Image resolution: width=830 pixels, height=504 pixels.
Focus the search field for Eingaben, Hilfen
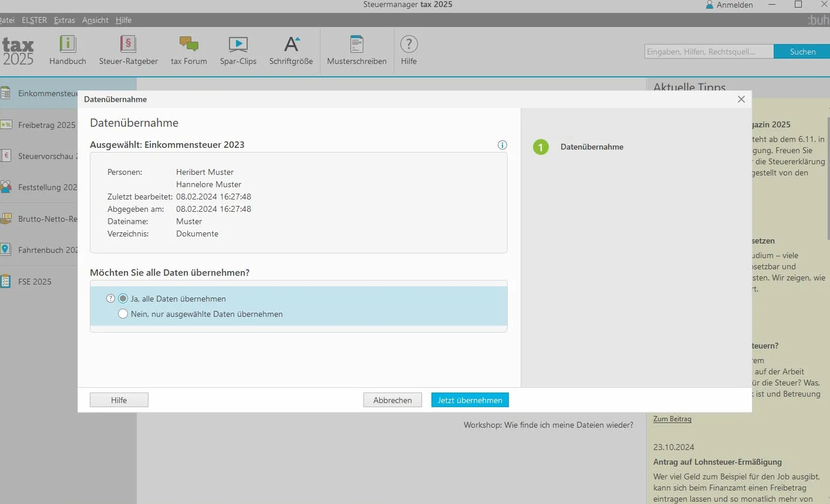tap(709, 52)
